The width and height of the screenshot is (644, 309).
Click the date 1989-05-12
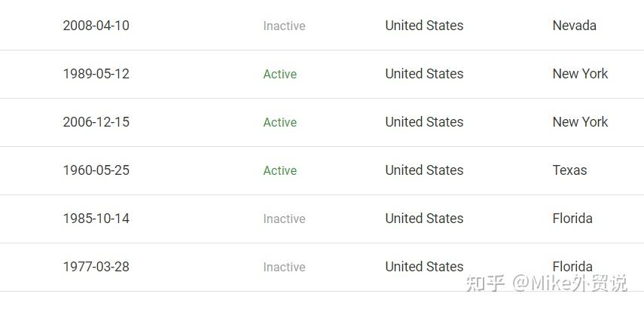[x=96, y=74]
